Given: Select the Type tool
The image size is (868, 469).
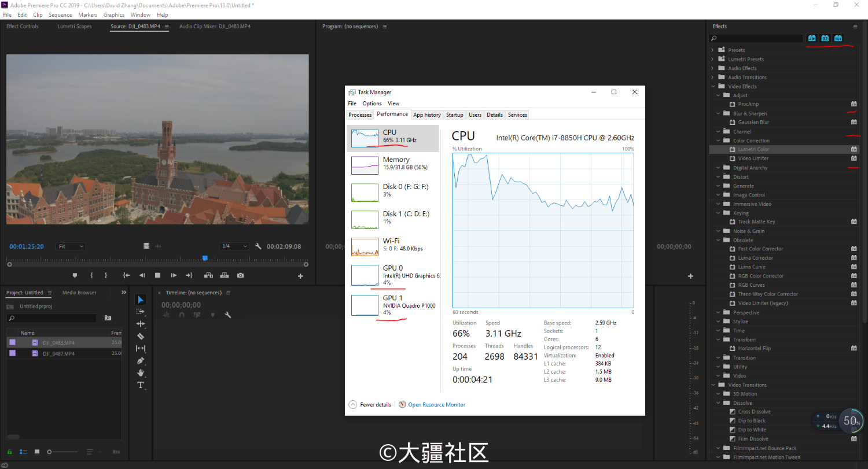Looking at the screenshot, I should pos(141,385).
